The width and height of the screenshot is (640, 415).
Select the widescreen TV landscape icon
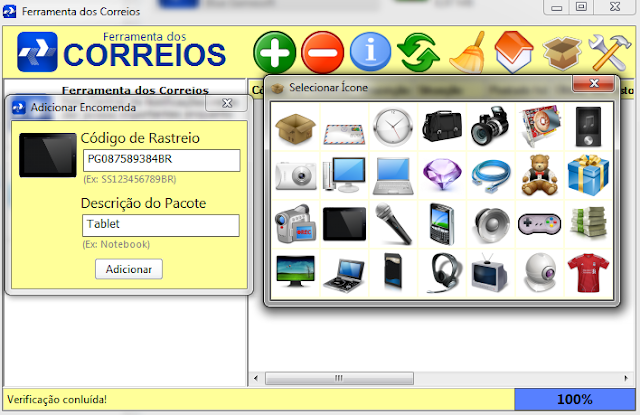tap(296, 270)
